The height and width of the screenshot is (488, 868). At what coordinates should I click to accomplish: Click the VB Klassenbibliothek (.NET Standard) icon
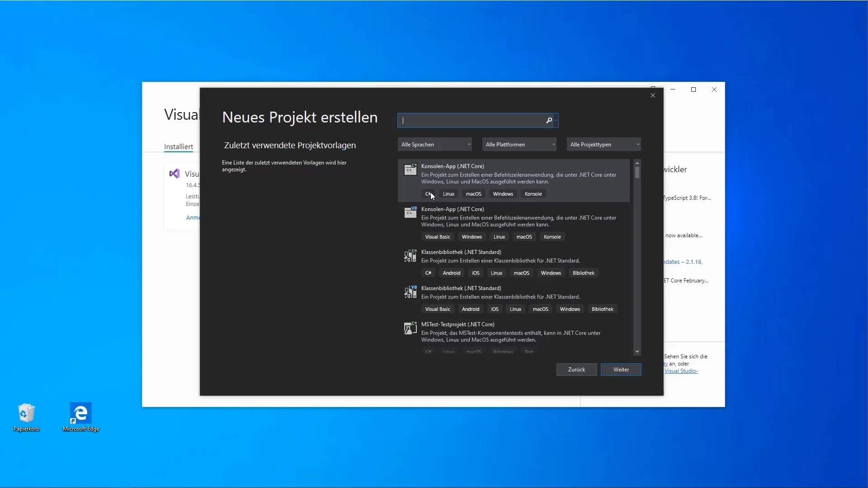point(410,291)
